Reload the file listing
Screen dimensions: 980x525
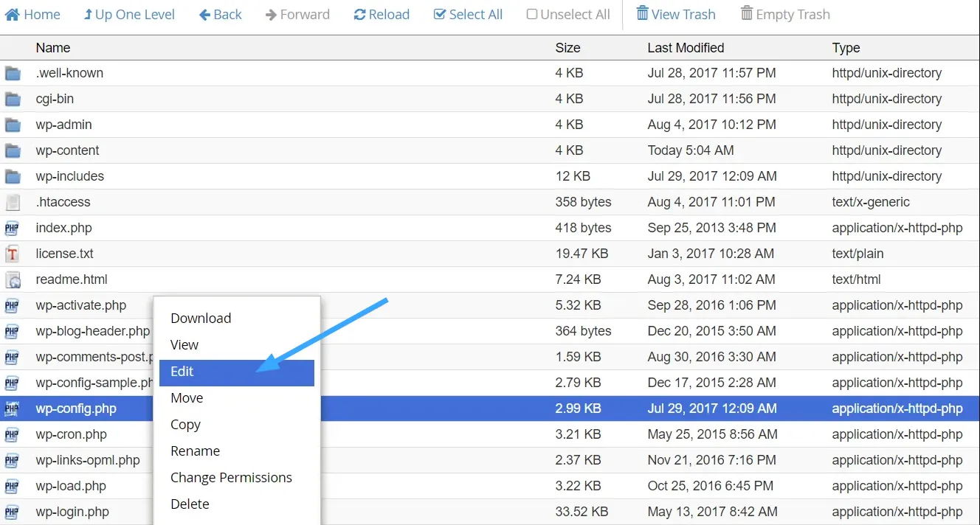tap(382, 14)
